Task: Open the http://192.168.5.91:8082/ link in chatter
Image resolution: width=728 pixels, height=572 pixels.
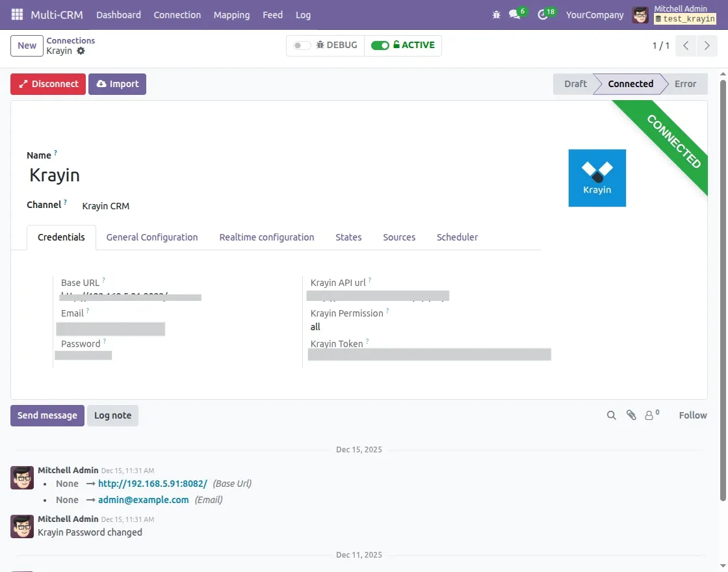Action: tap(152, 484)
